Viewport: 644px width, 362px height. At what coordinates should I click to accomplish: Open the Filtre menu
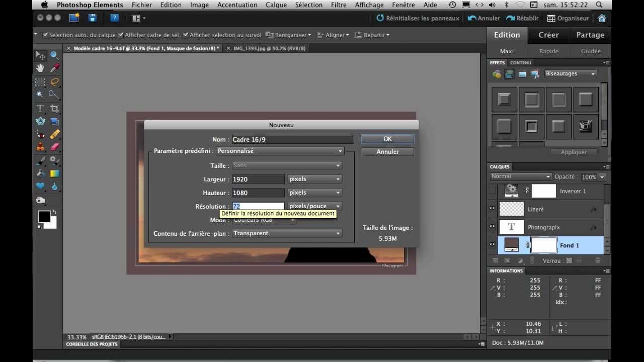(339, 5)
